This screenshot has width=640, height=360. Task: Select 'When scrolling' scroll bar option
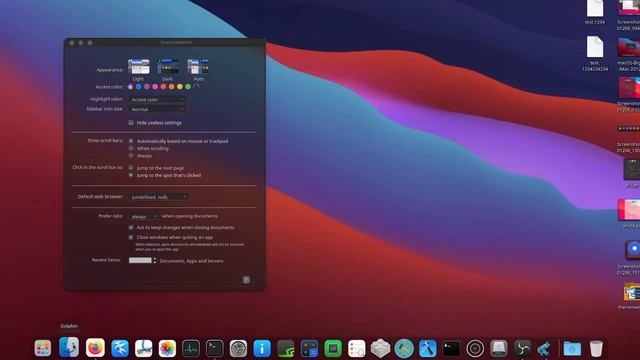pyautogui.click(x=131, y=148)
